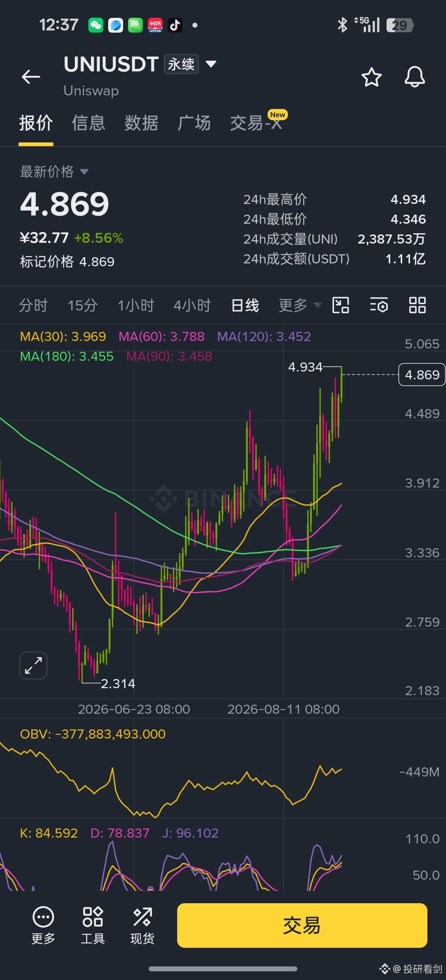Open TikTok notification icon in status bar

(x=175, y=25)
